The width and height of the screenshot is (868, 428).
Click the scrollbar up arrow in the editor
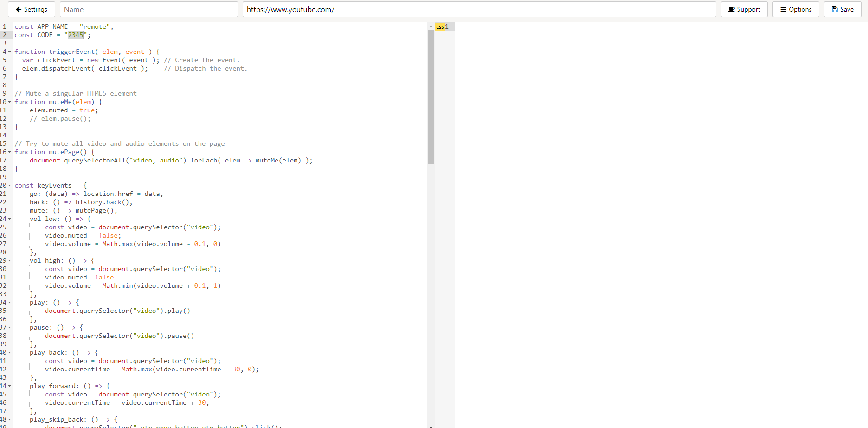coord(431,26)
